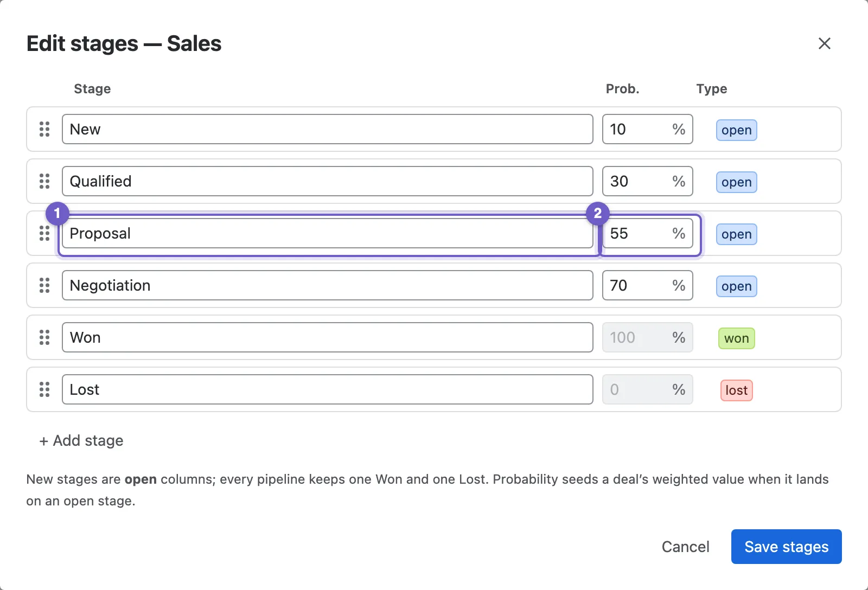The height and width of the screenshot is (590, 868).
Task: Focus the 70% probability field for Negotiation
Action: pos(647,285)
